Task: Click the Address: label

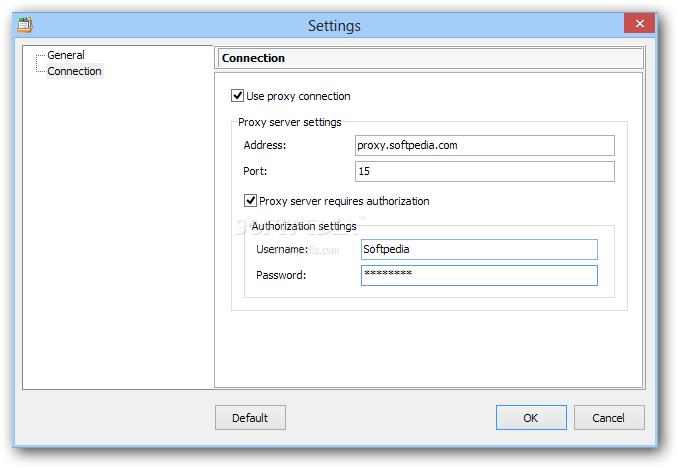Action: pyautogui.click(x=265, y=145)
